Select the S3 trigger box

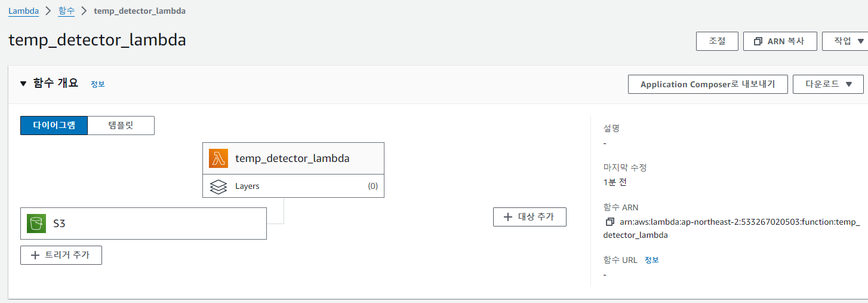(x=143, y=224)
